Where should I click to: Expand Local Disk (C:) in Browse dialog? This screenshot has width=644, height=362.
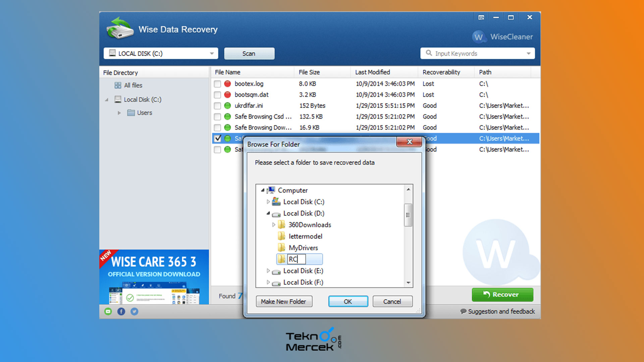point(268,202)
